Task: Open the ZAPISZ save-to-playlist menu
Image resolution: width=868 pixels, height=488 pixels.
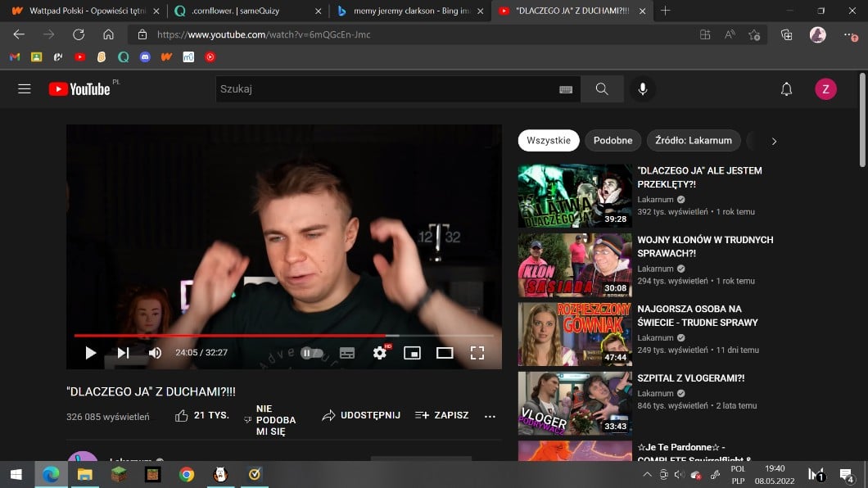Action: (441, 415)
